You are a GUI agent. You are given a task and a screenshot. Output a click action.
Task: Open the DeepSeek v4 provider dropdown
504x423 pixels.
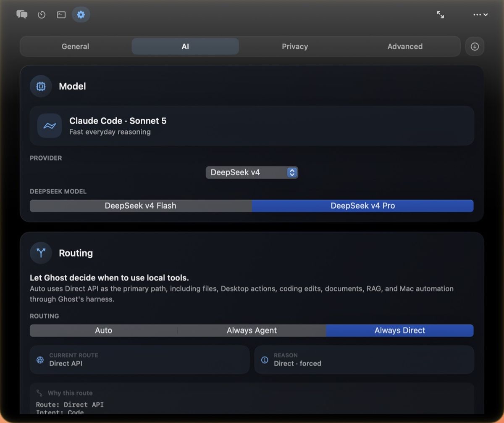(252, 172)
